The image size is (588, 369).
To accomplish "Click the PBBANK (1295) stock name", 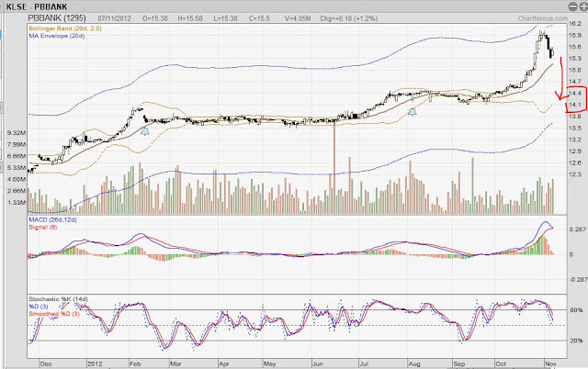I will [57, 18].
